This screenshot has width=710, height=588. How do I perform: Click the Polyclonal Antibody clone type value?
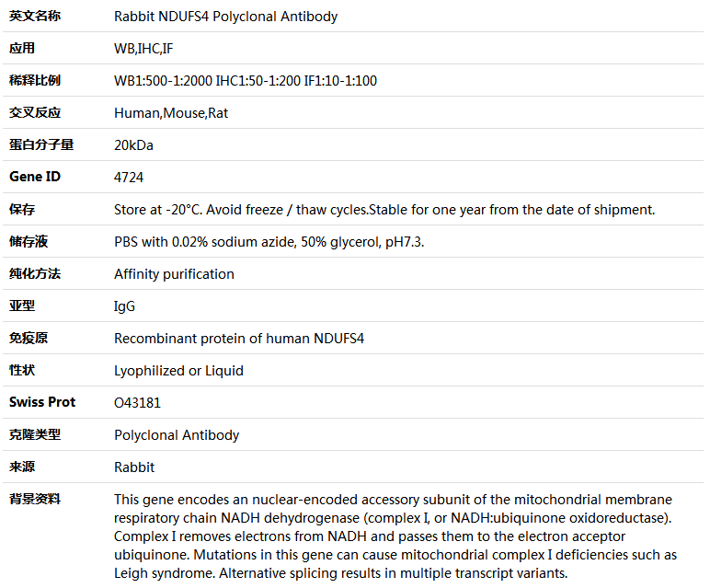(177, 434)
